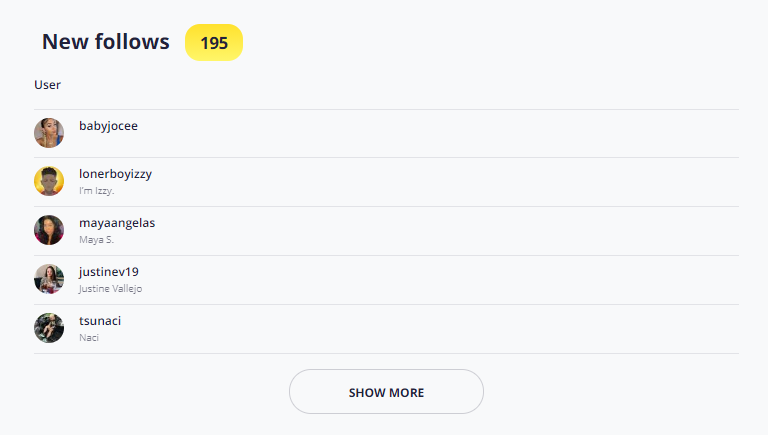Click the "Justine Vallejo" display name

click(x=110, y=288)
